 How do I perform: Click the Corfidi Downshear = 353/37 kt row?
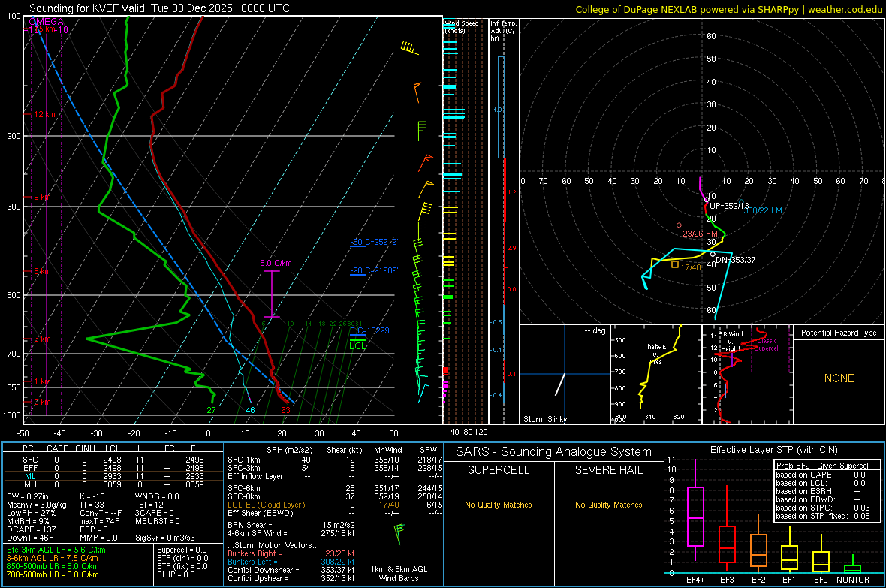[291, 570]
